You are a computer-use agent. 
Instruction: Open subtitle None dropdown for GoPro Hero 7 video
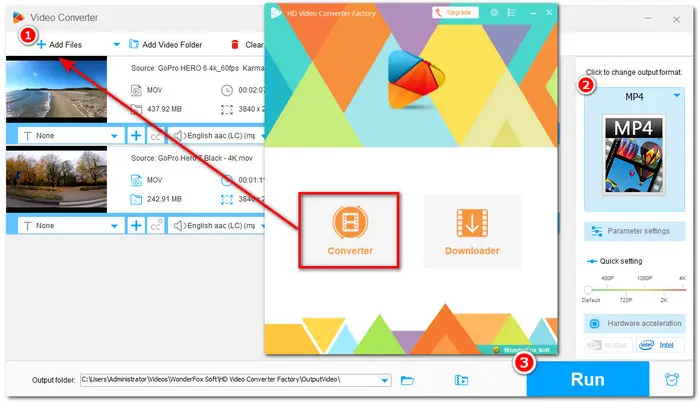pyautogui.click(x=71, y=226)
